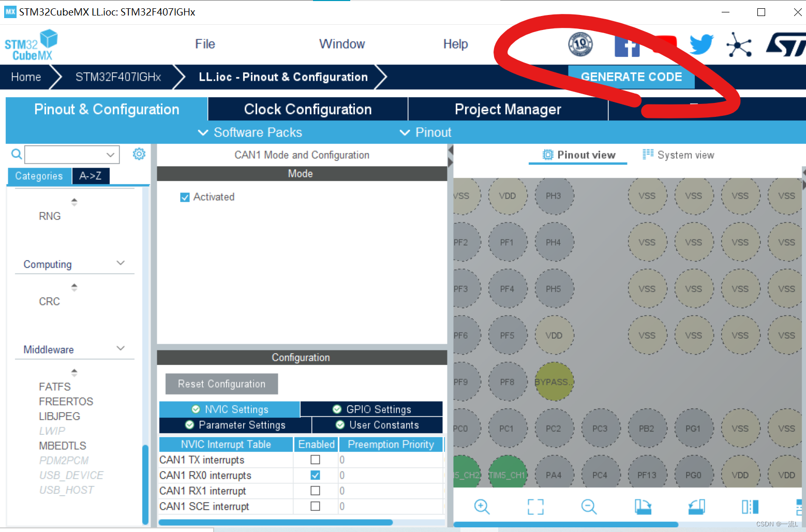Select the green TIM5_CH1 pin
Image resolution: width=806 pixels, height=532 pixels.
tap(508, 473)
